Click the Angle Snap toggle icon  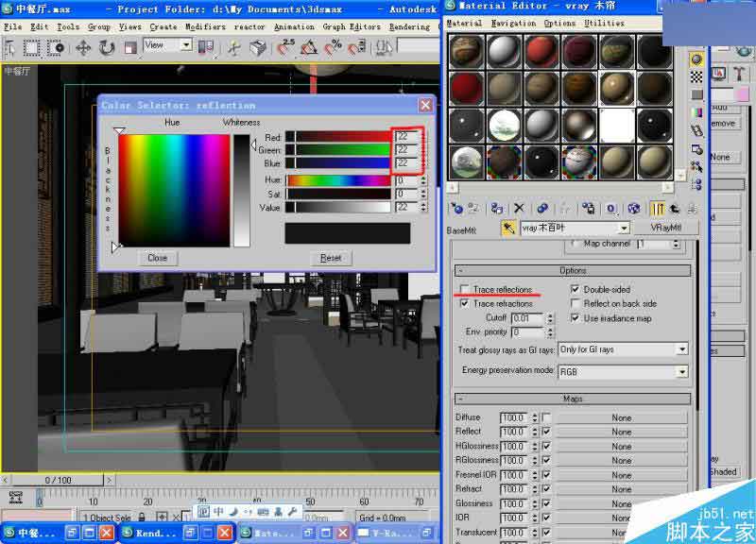click(309, 46)
